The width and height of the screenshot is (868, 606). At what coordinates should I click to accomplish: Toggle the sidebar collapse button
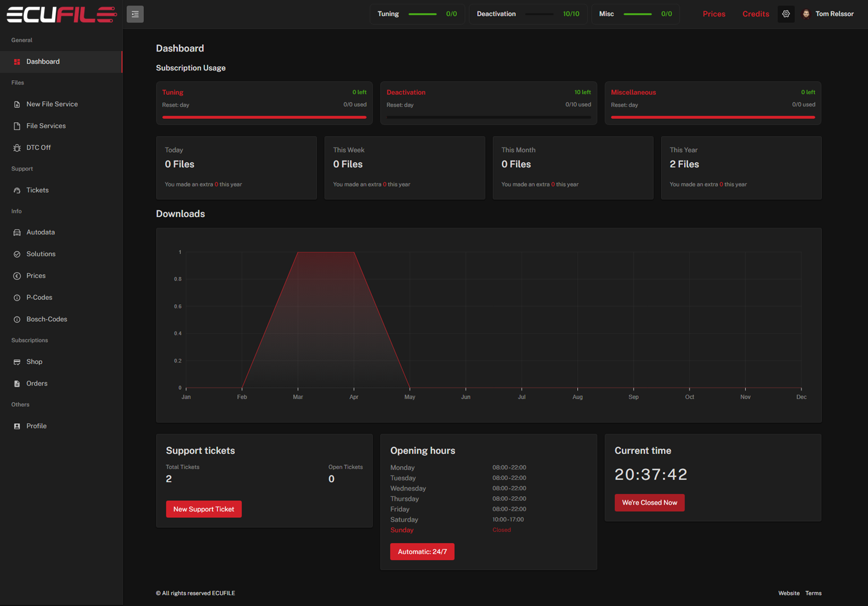135,14
